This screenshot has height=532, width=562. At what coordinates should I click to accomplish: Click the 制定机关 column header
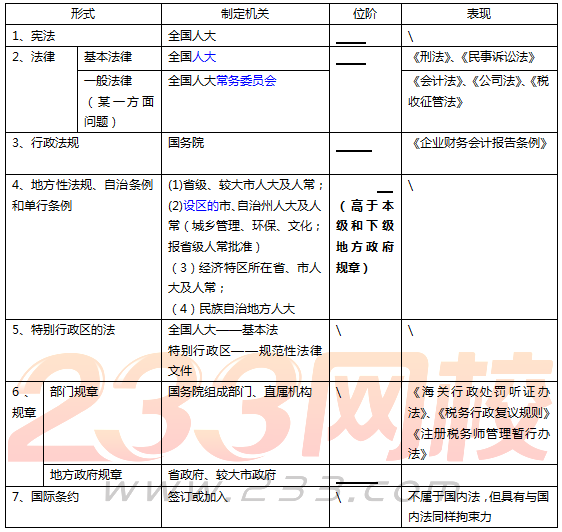[x=246, y=14]
